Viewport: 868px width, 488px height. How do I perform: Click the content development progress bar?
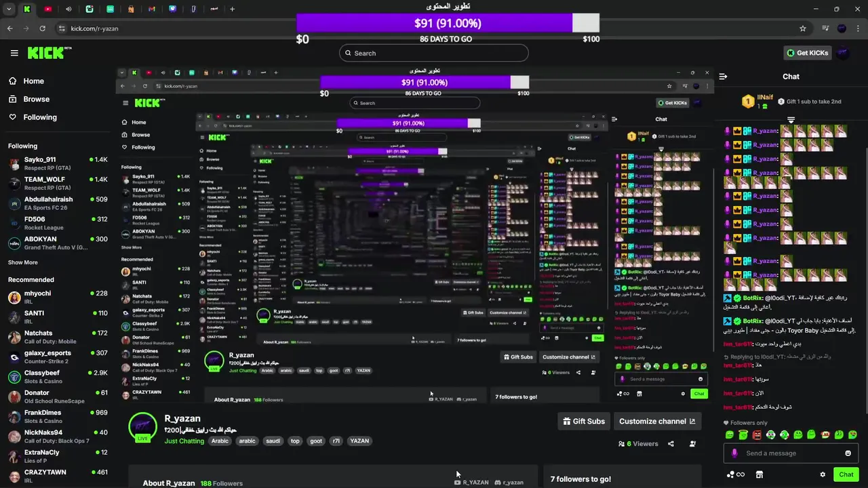[448, 23]
